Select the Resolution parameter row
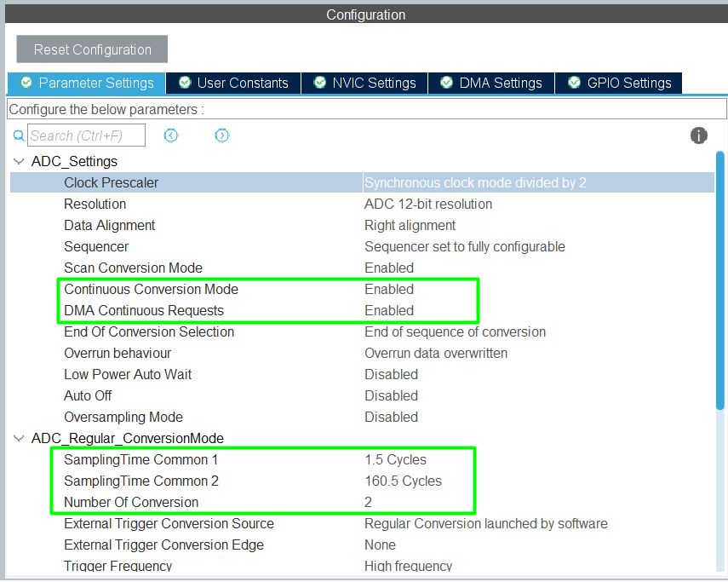Viewport: 728px width, 582px height. 95,204
